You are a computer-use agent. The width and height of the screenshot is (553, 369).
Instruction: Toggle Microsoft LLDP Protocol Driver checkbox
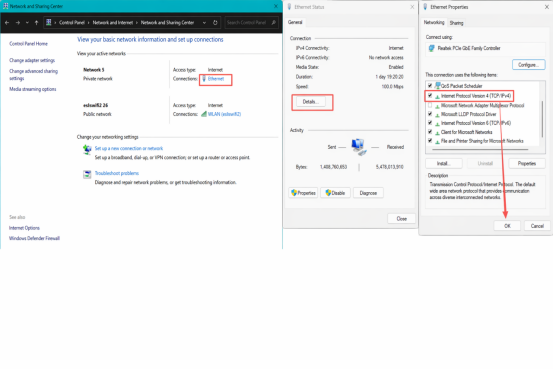pyautogui.click(x=430, y=114)
